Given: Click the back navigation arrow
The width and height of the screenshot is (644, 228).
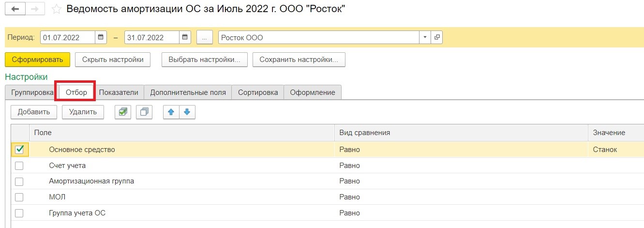Looking at the screenshot, I should pos(15,9).
